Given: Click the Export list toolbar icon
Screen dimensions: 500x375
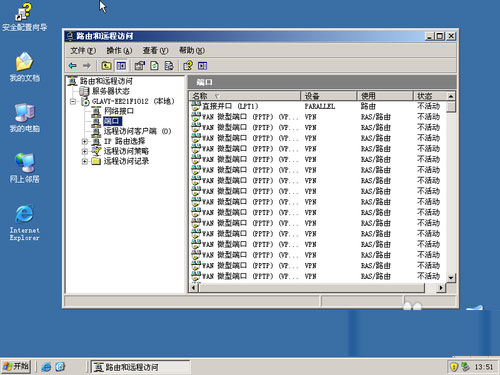Looking at the screenshot, I should [x=169, y=66].
